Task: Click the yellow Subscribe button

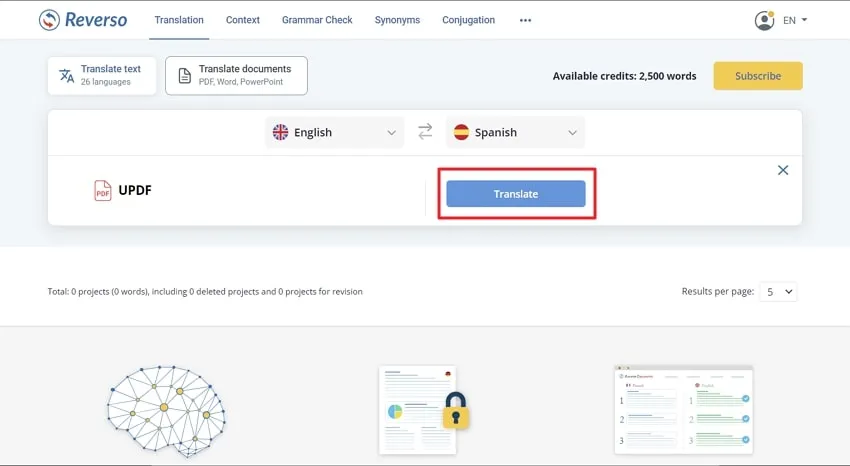Action: pos(757,76)
